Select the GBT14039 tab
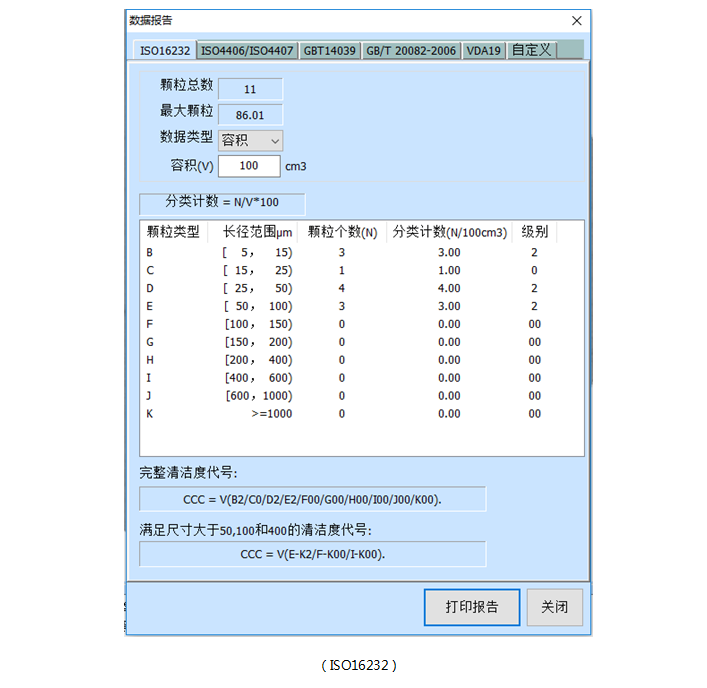Screen dimensions: 707x688 [328, 51]
